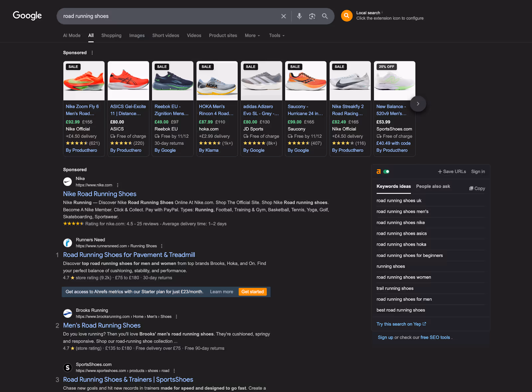
Task: Click the SportsShoes.com 'S' favicon
Action: click(67, 367)
